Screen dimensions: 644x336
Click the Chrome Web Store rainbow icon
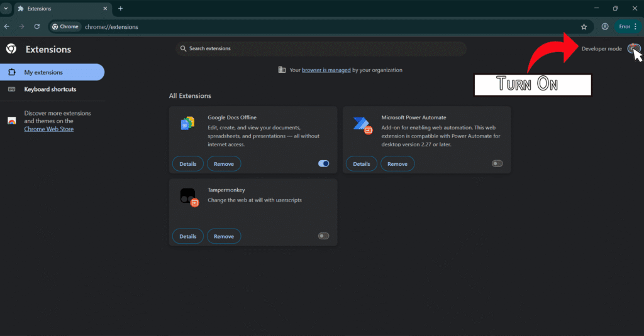12,121
